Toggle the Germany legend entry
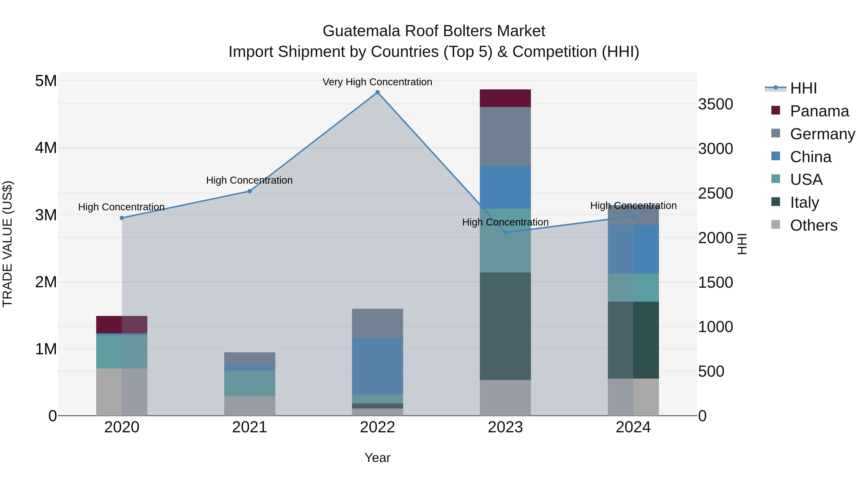The width and height of the screenshot is (868, 488). tap(813, 134)
